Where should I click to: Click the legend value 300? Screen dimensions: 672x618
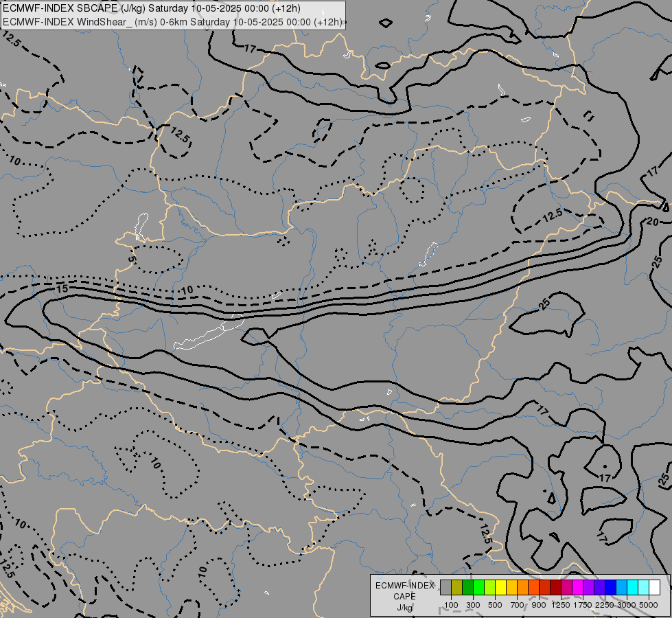click(x=473, y=605)
